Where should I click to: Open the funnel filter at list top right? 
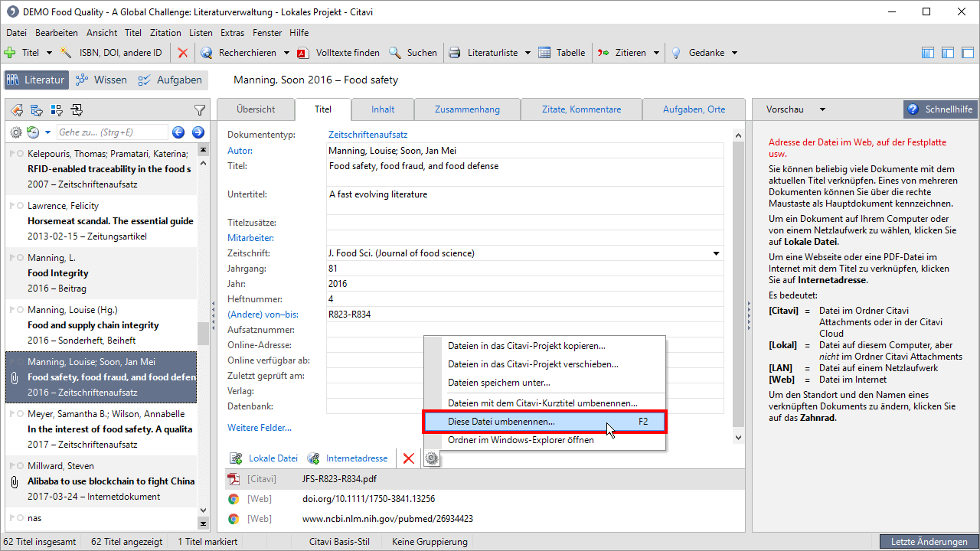tap(199, 110)
